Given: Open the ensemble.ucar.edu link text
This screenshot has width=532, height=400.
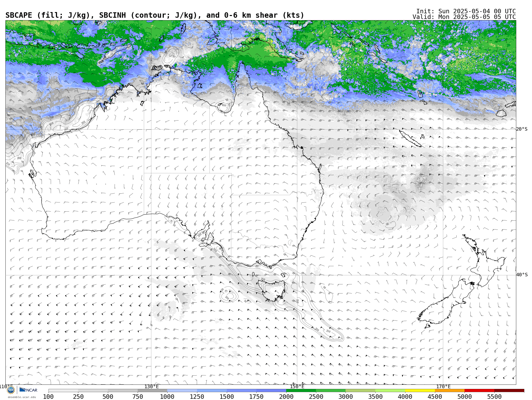Looking at the screenshot, I should [x=22, y=397].
